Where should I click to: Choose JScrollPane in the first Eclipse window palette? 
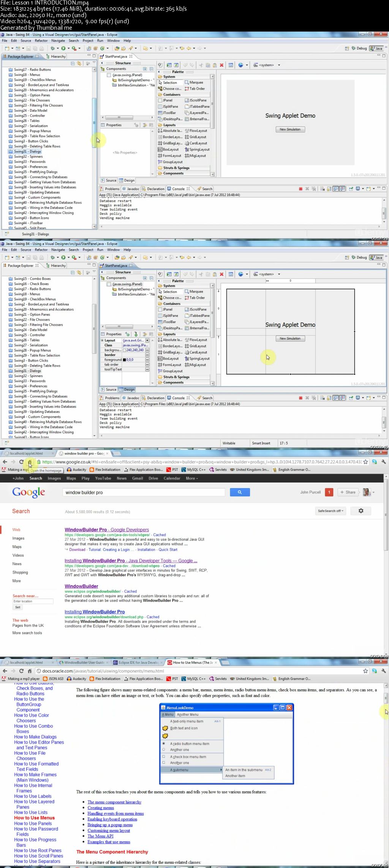196,100
